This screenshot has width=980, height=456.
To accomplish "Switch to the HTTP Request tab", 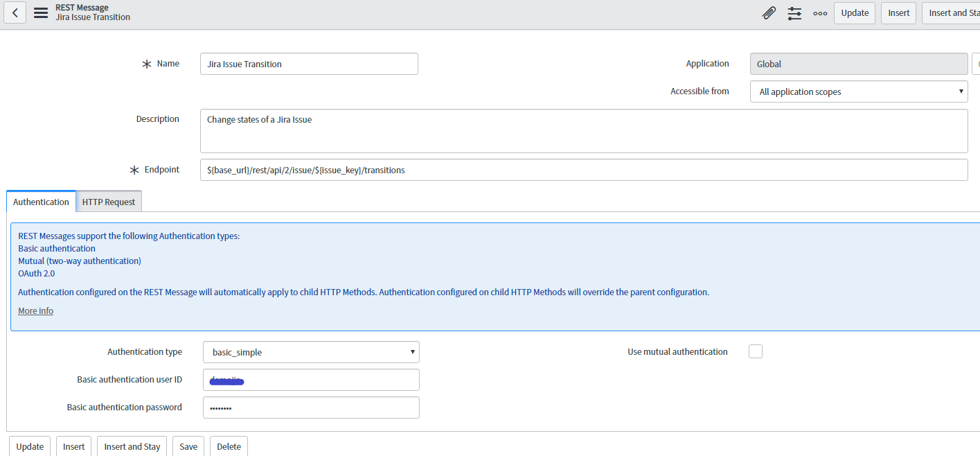I will tap(109, 202).
